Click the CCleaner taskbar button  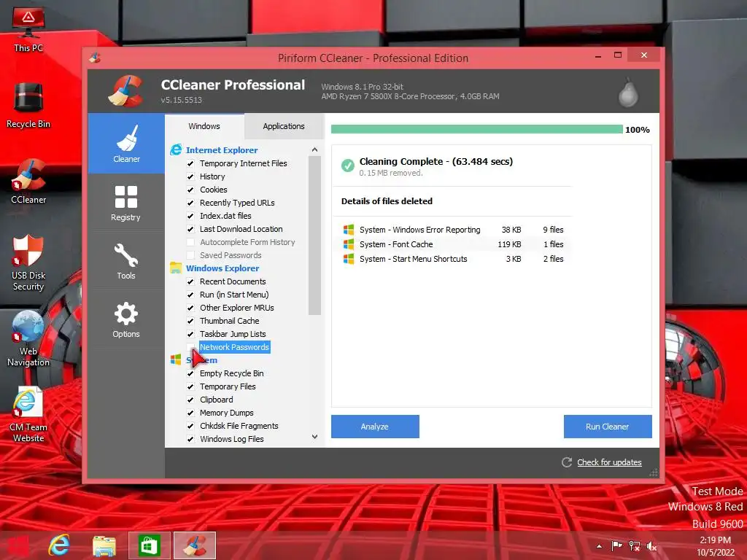194,545
